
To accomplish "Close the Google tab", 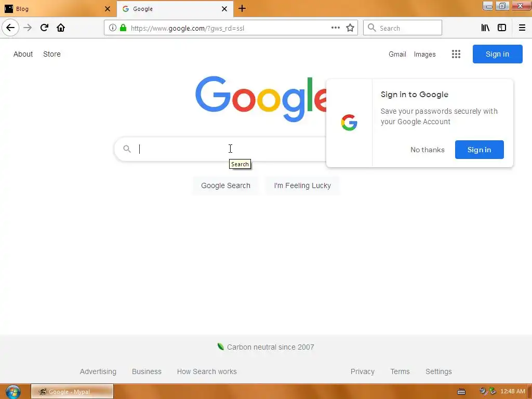I will coord(224,9).
